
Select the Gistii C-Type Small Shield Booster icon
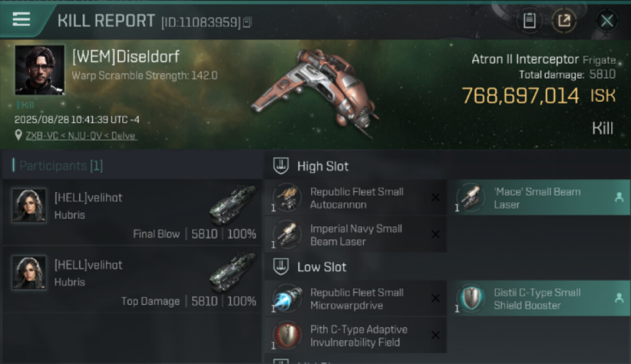(471, 298)
